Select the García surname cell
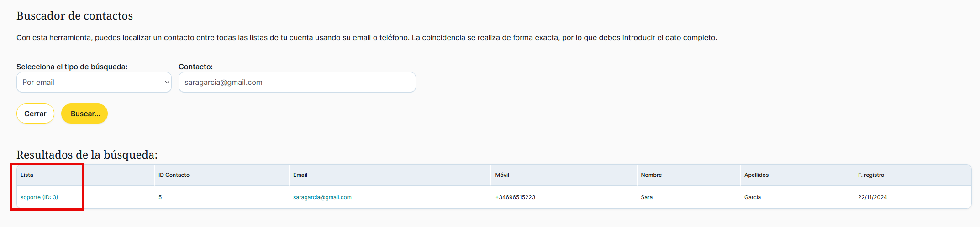The width and height of the screenshot is (980, 227). 753,197
